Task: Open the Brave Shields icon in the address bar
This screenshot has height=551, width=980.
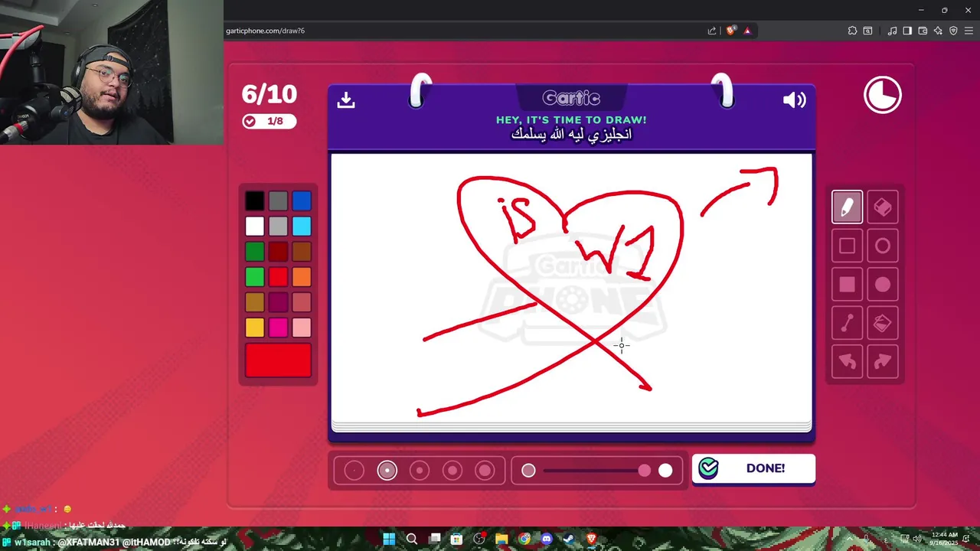Action: 731,31
